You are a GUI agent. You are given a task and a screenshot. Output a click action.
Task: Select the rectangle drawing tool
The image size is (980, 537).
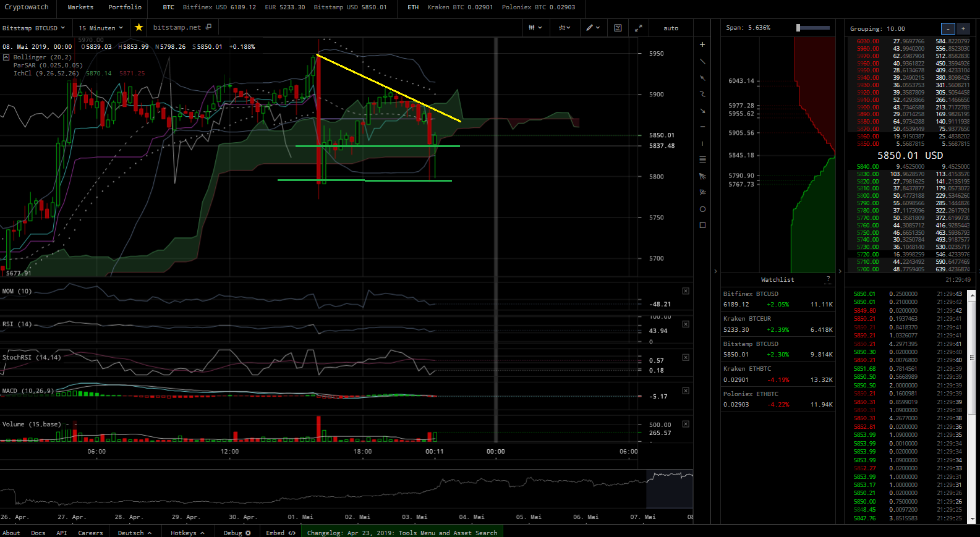[702, 226]
